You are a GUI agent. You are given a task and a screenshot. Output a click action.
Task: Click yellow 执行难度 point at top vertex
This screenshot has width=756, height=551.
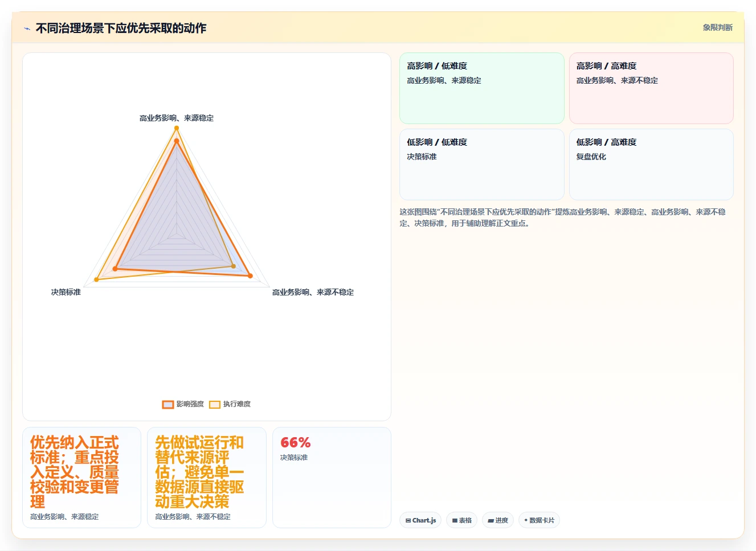coord(177,128)
